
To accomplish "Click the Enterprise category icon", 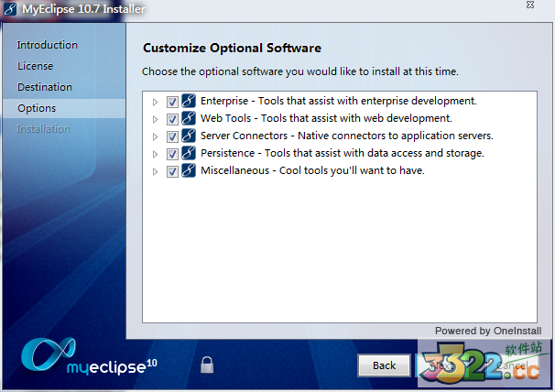I will tap(189, 102).
